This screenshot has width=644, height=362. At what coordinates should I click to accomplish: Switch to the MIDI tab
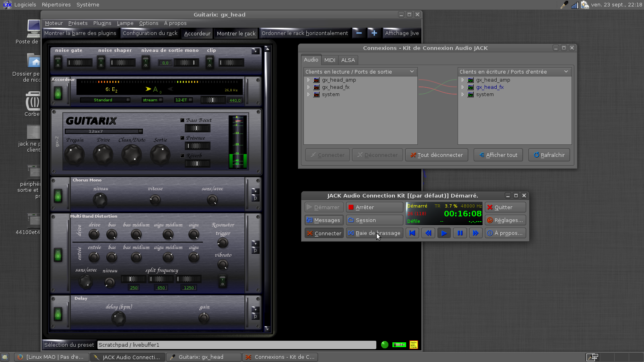click(330, 60)
